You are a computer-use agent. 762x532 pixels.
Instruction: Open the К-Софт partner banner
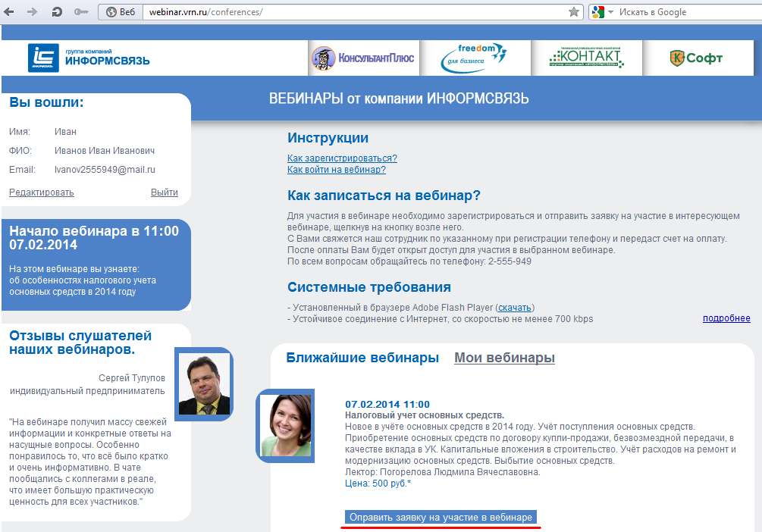coord(698,58)
